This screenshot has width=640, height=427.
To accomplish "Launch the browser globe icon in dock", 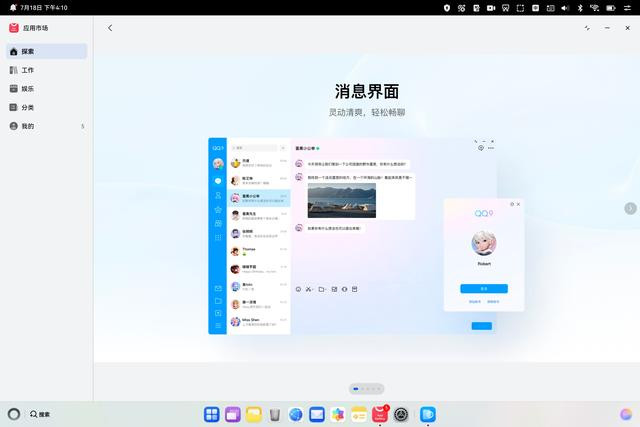I will 296,414.
